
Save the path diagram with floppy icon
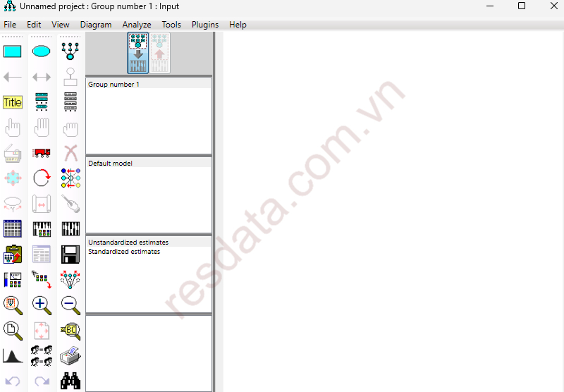point(70,255)
